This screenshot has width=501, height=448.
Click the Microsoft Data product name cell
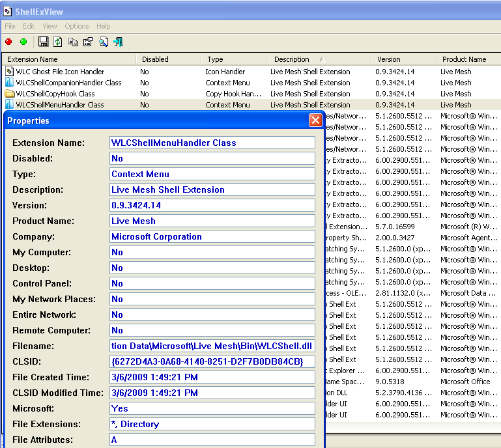[468, 293]
